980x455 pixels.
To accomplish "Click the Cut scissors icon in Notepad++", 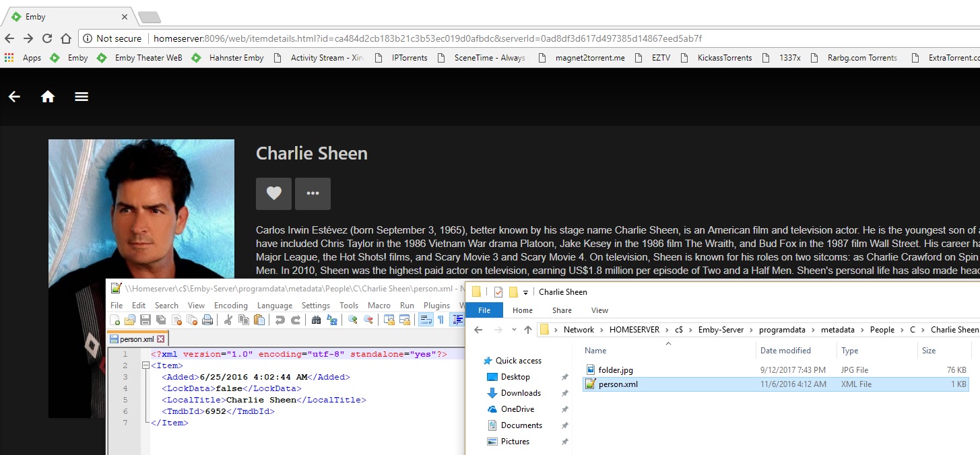I will pos(228,320).
